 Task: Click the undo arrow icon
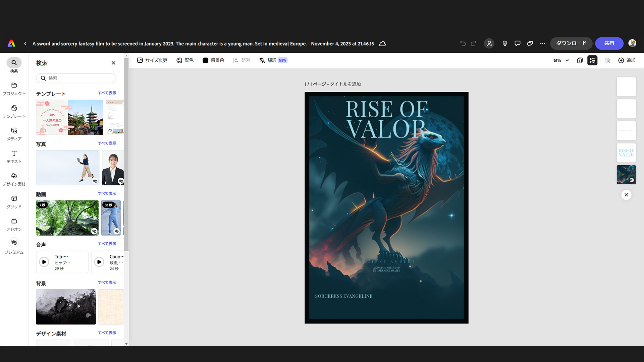click(463, 44)
